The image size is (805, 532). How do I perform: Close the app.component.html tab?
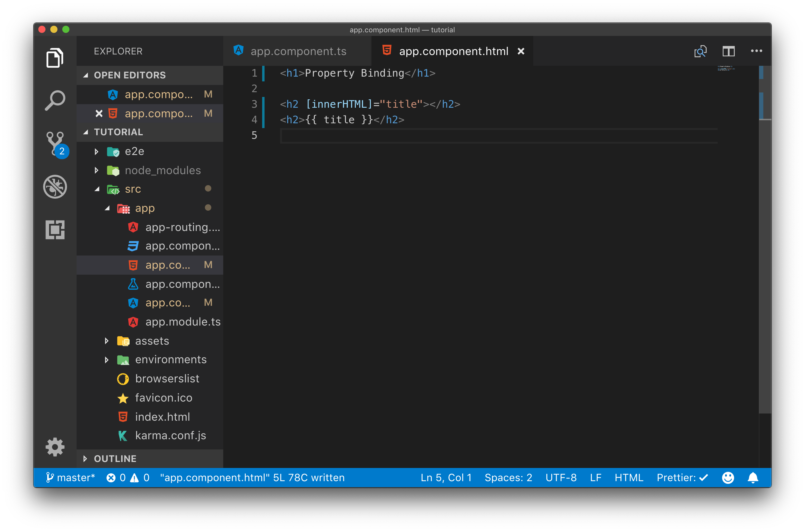(521, 51)
